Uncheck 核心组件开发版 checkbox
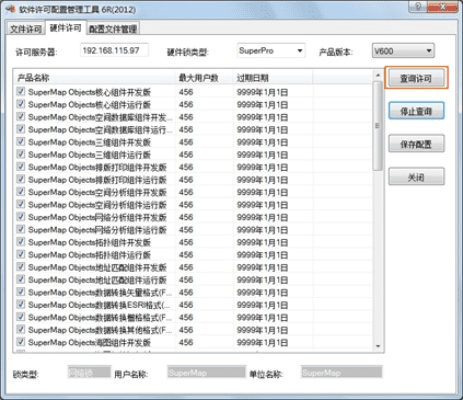The height and width of the screenshot is (400, 463). 21,91
